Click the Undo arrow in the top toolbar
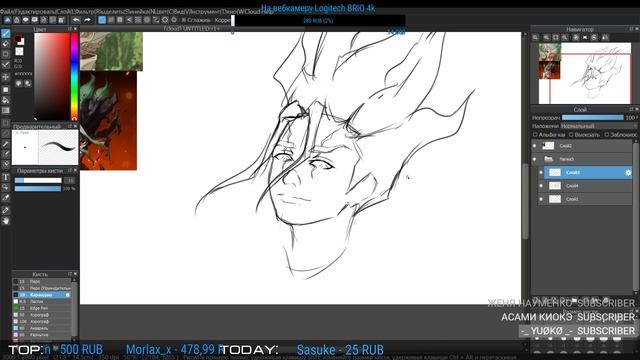Image resolution: width=640 pixels, height=360 pixels. coord(76,20)
